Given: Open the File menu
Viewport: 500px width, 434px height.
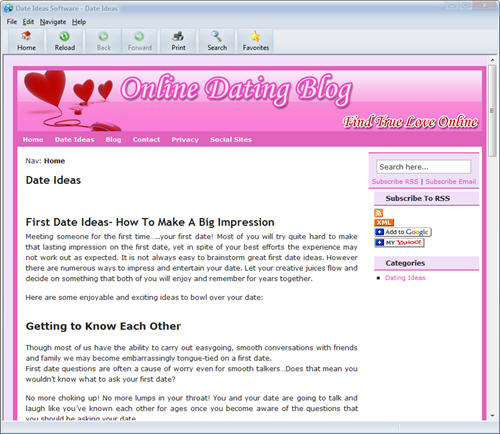Looking at the screenshot, I should pos(12,22).
